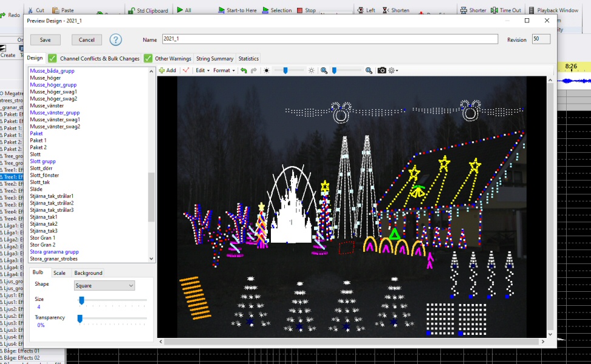Open the Statistics tab
591x364 pixels.
tap(248, 58)
